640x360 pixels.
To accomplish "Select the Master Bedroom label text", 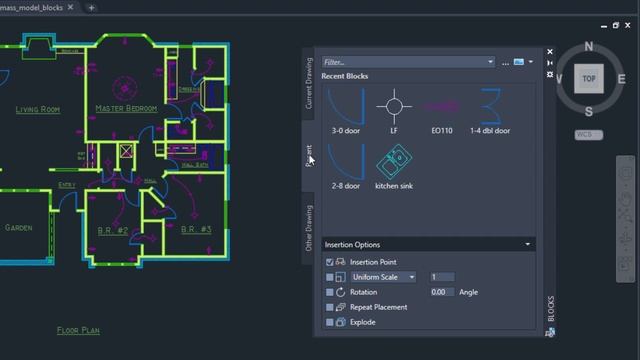I will click(126, 108).
